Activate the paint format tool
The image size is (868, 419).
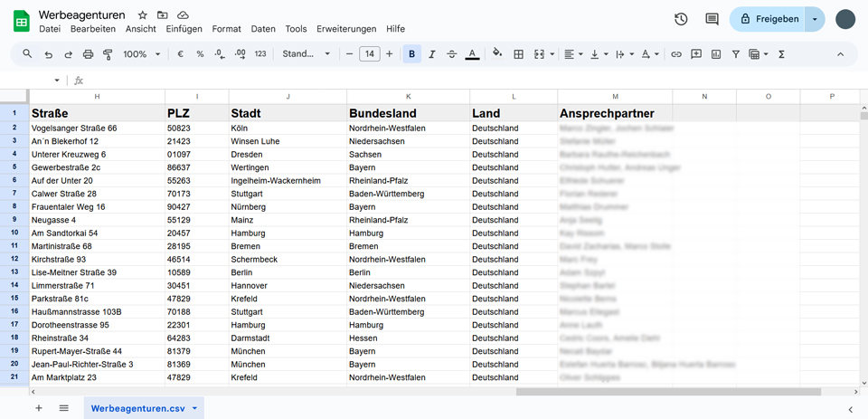(x=108, y=54)
